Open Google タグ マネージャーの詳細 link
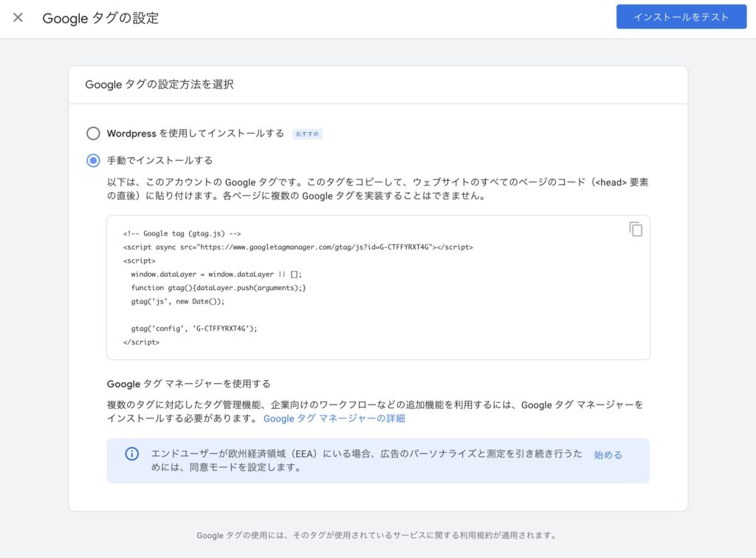Screen dimensions: 756x558 (x=334, y=418)
